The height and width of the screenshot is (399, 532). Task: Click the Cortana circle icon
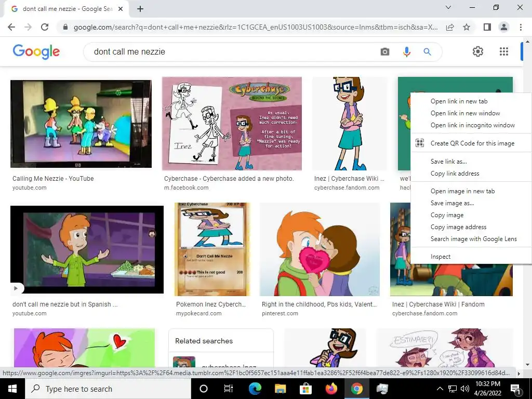[x=204, y=389]
